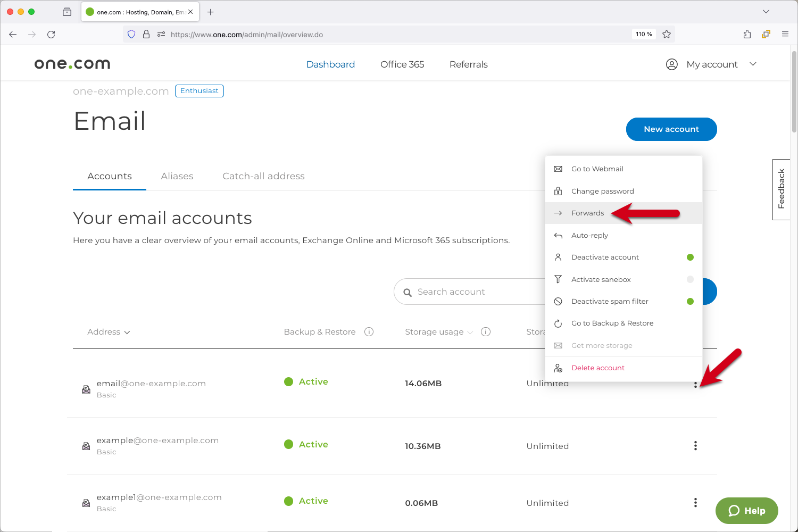
Task: Expand the My account dropdown
Action: point(753,64)
